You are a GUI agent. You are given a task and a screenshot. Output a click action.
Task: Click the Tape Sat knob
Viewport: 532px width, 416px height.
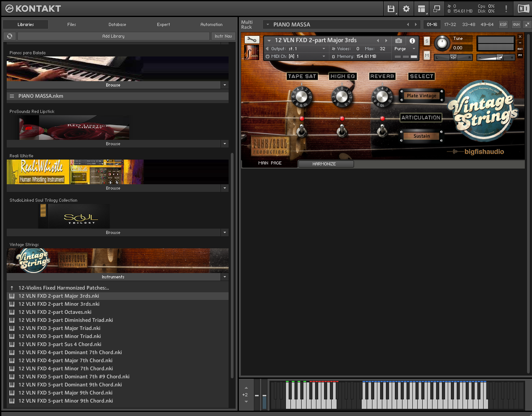[301, 97]
